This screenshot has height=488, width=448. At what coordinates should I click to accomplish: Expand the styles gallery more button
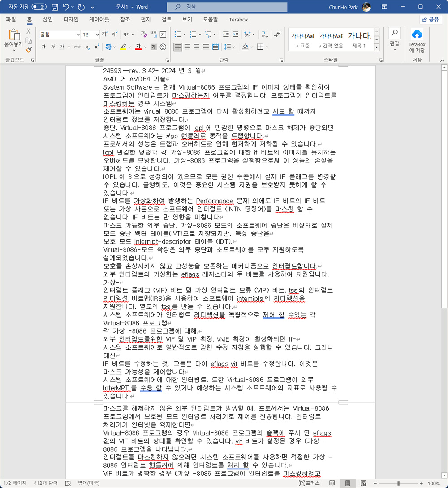click(x=377, y=47)
